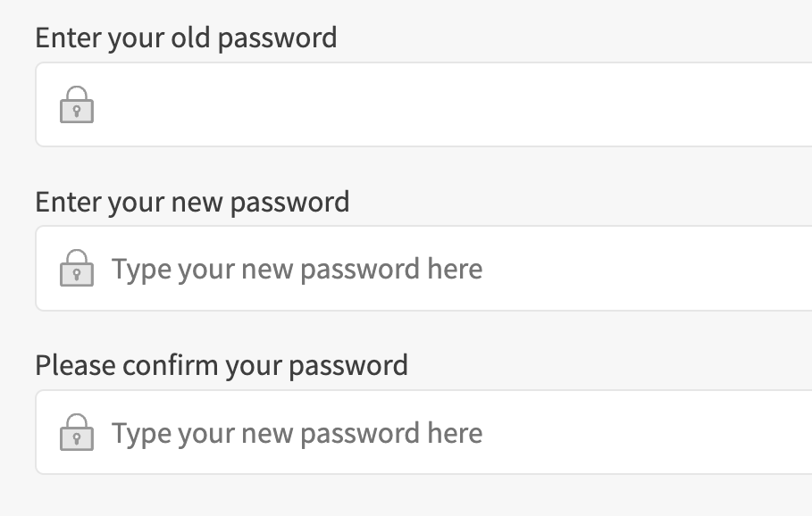
Task: Focus the confirm password input box
Action: [x=625, y=433]
